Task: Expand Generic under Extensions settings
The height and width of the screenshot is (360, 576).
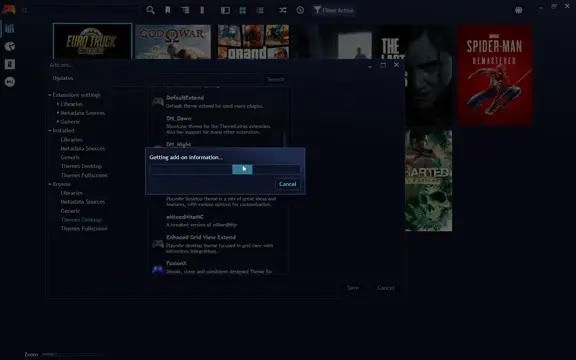Action: pos(58,122)
